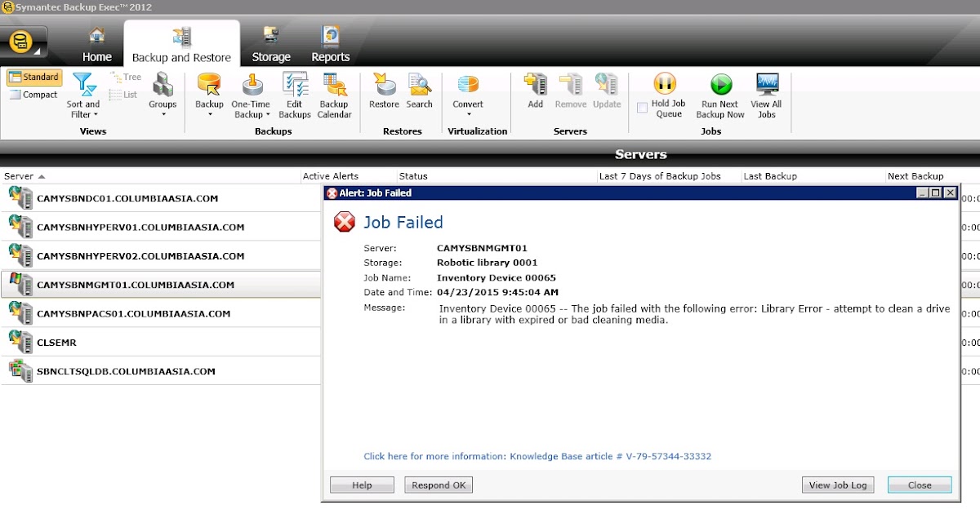Open Sort and Filter options

[x=83, y=96]
